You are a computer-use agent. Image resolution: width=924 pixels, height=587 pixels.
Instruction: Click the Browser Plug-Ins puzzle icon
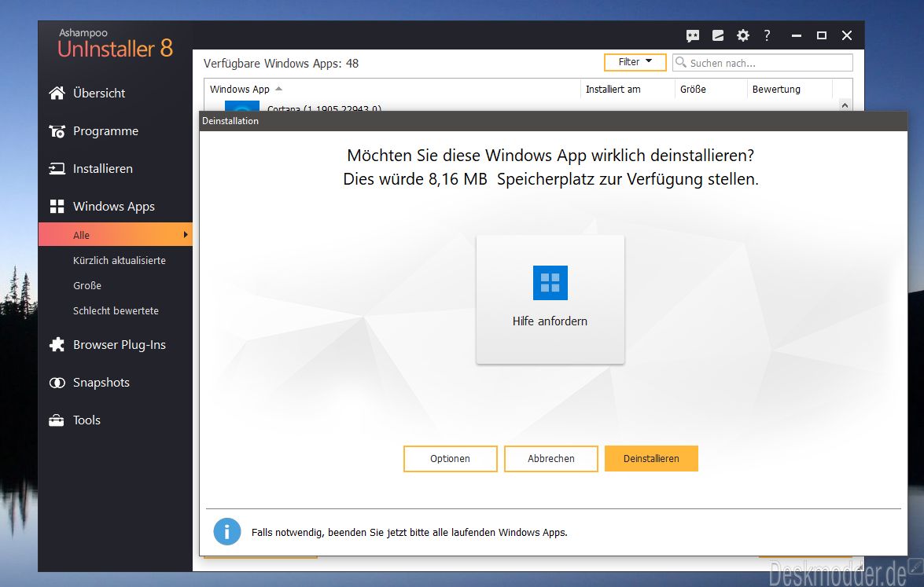(57, 344)
